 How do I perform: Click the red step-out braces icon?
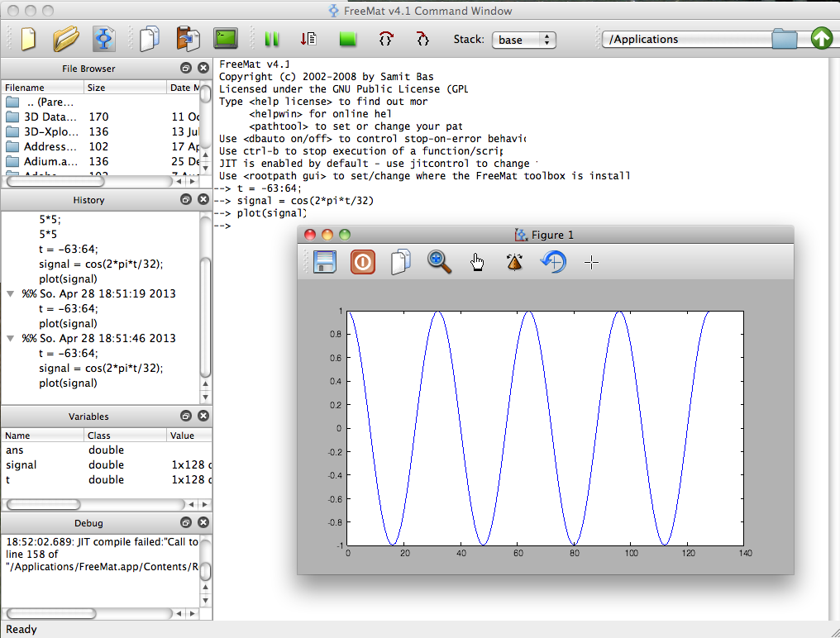tap(422, 39)
